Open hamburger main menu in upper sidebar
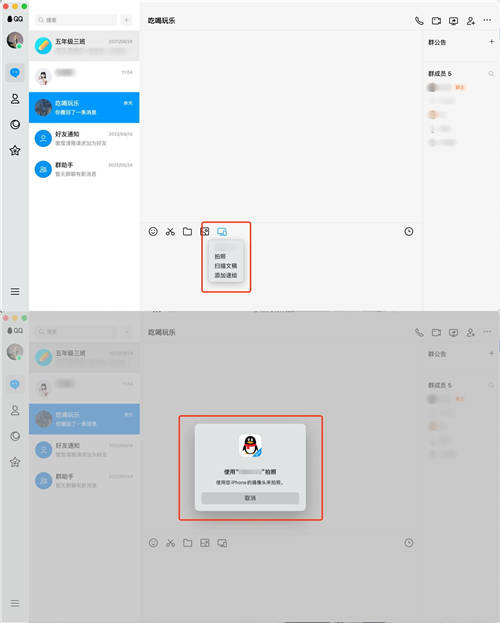 pyautogui.click(x=15, y=292)
